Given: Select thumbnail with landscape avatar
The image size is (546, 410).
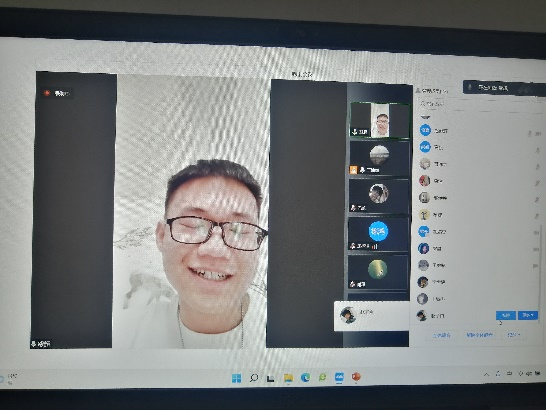Looking at the screenshot, I should point(379,158).
